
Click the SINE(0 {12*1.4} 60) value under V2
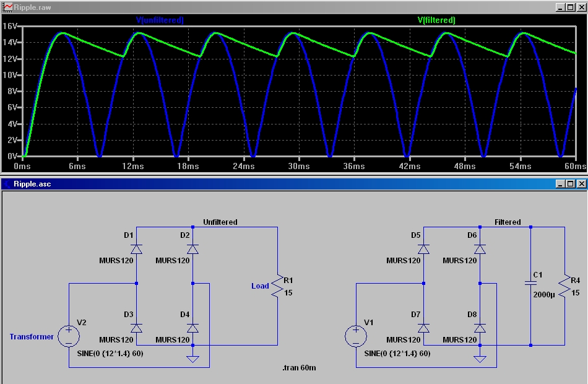pyautogui.click(x=110, y=354)
